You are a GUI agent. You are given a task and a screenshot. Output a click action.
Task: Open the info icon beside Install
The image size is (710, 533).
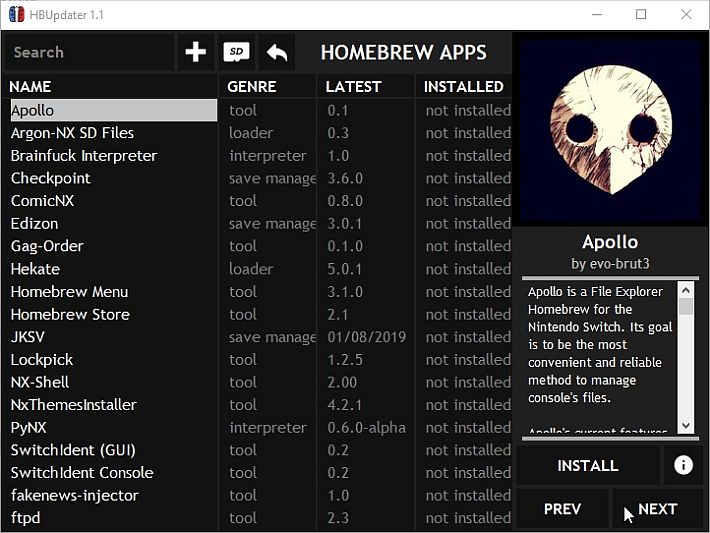point(683,465)
